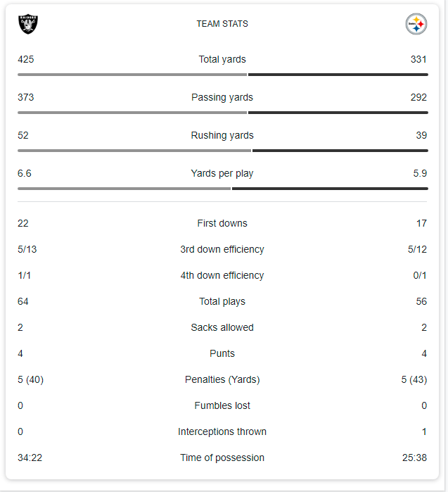The image size is (448, 492).
Task: Click the Steelers 25:38 possession time
Action: [x=414, y=458]
